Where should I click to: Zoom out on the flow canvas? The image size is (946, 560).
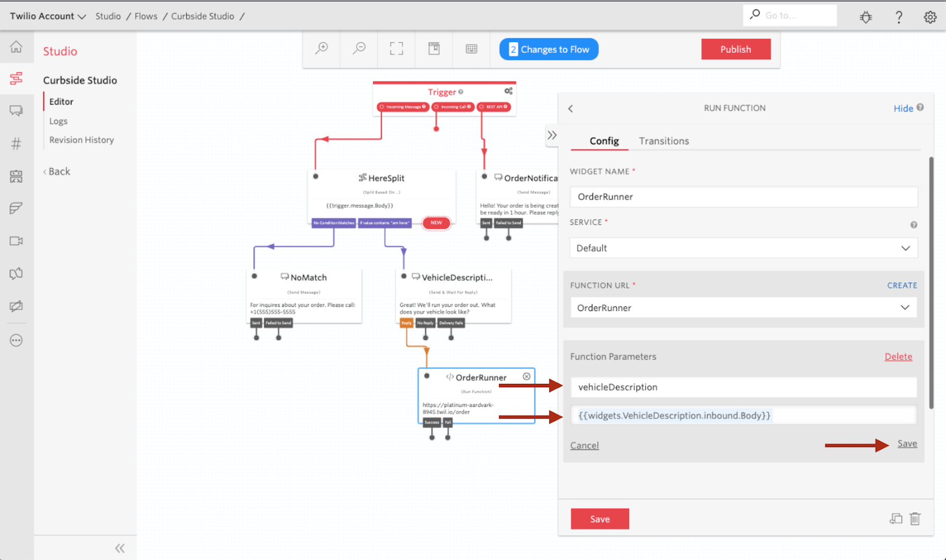(x=359, y=48)
